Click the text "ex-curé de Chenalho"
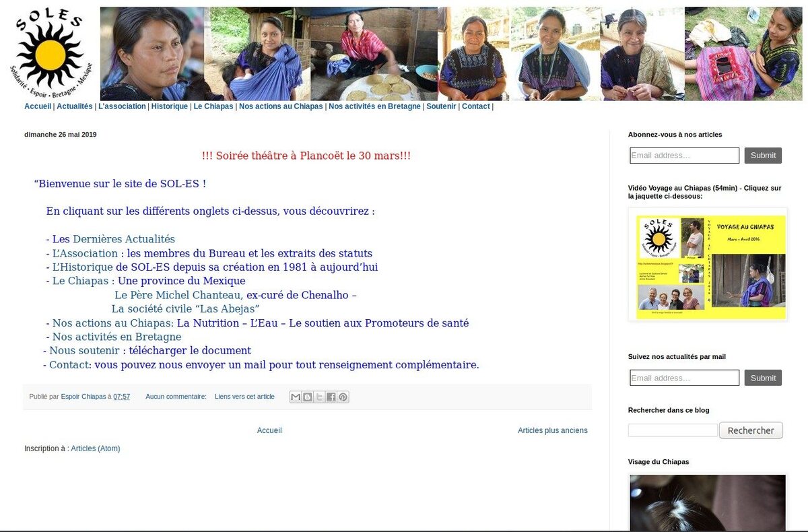 point(298,295)
